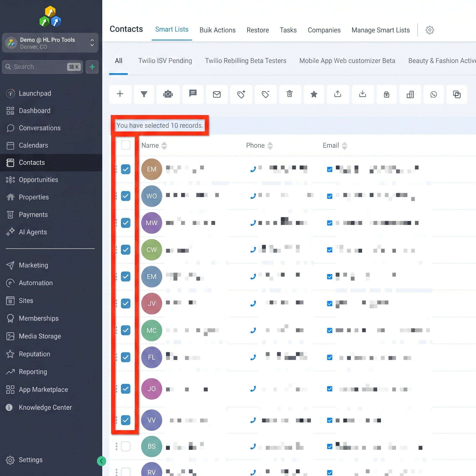The height and width of the screenshot is (476, 476).
Task: Uncheck the JV contact row checkbox
Action: click(126, 304)
